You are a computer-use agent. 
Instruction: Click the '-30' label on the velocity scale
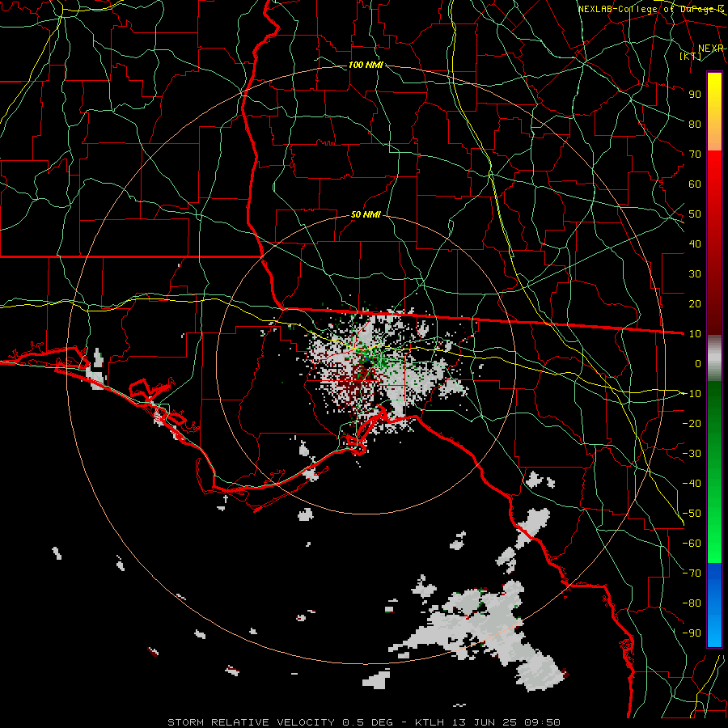[692, 454]
